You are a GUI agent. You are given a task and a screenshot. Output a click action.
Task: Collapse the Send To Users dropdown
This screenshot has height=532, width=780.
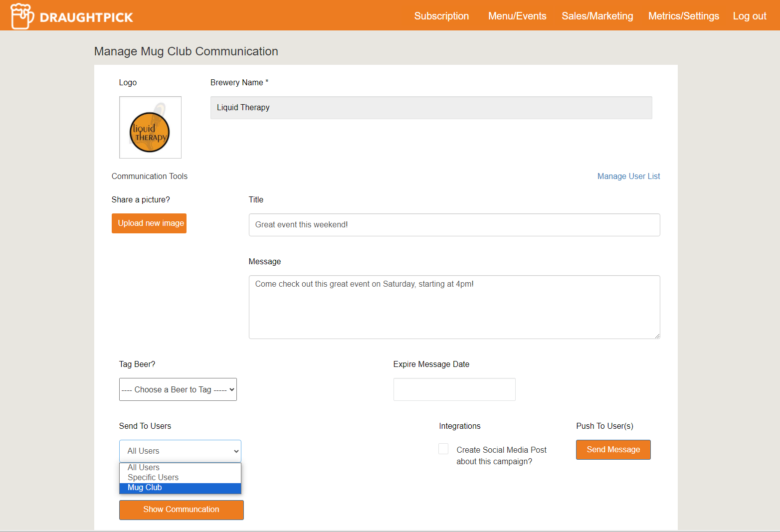pyautogui.click(x=180, y=451)
